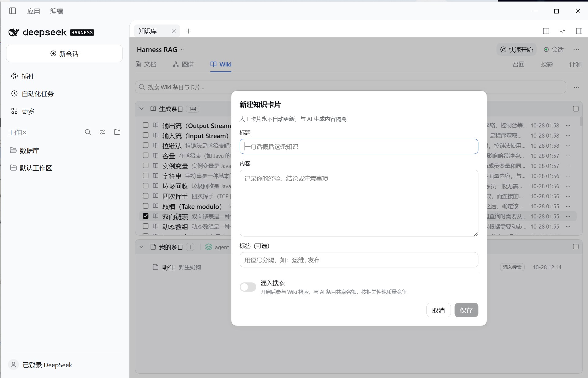Search the 工作区 workspaces with magnifier icon

point(88,132)
